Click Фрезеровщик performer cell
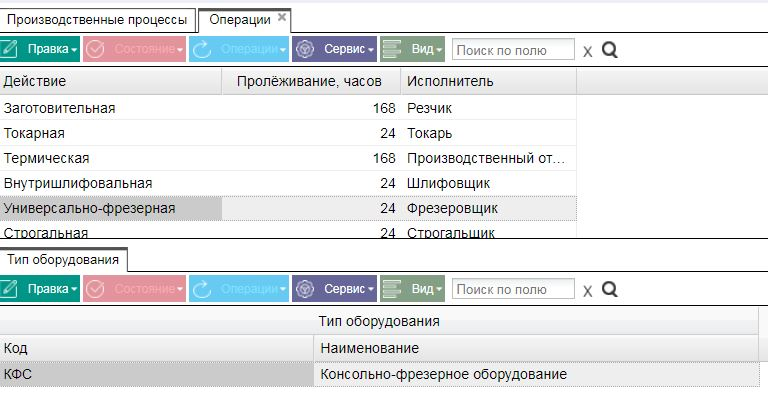768x398 pixels. 488,208
